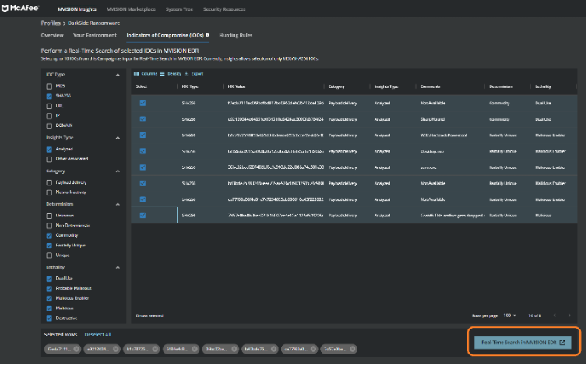The height and width of the screenshot is (366, 588).
Task: Tick the IP IOC type checkbox
Action: click(x=49, y=116)
